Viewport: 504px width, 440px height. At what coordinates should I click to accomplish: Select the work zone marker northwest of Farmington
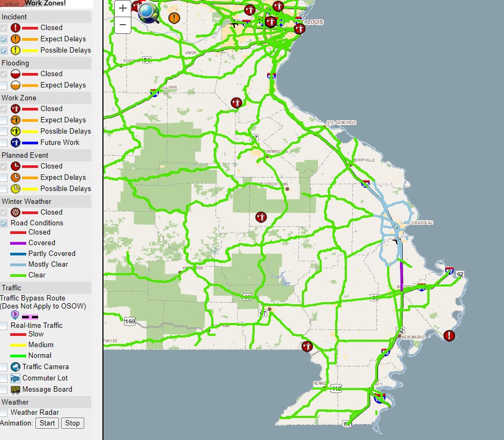(x=236, y=103)
